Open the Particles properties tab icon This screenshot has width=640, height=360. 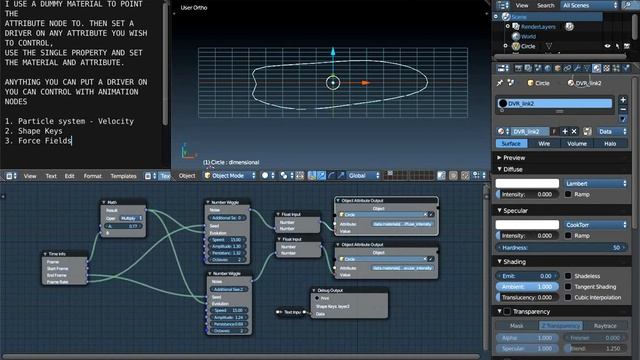click(616, 68)
